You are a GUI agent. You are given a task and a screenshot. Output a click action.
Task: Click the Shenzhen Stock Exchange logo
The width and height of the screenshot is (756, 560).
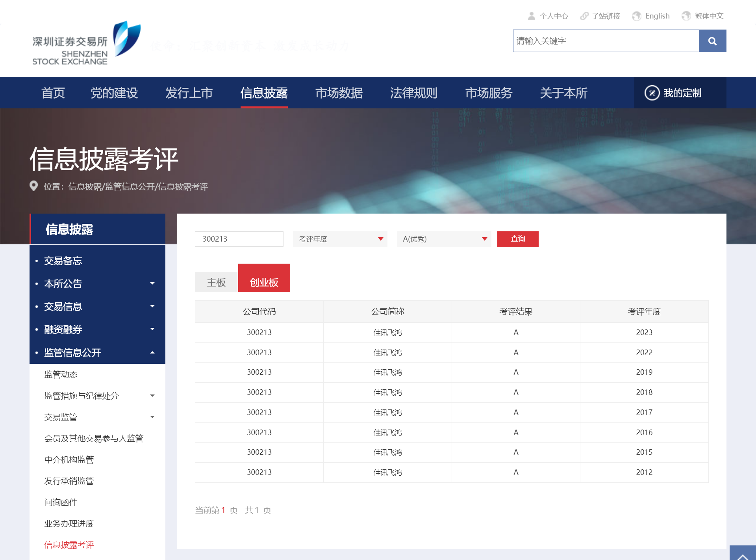tap(86, 43)
